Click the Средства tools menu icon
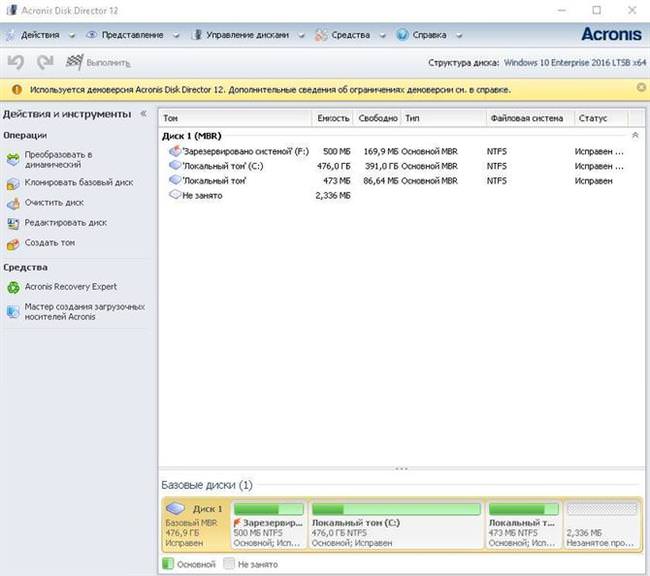Viewport: 650px width, 576px height. (321, 35)
